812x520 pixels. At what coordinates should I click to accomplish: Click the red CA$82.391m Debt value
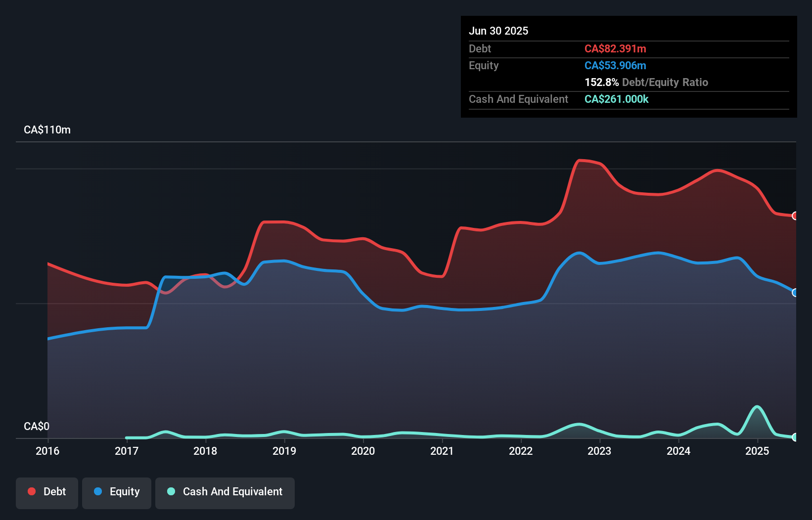[x=615, y=48]
